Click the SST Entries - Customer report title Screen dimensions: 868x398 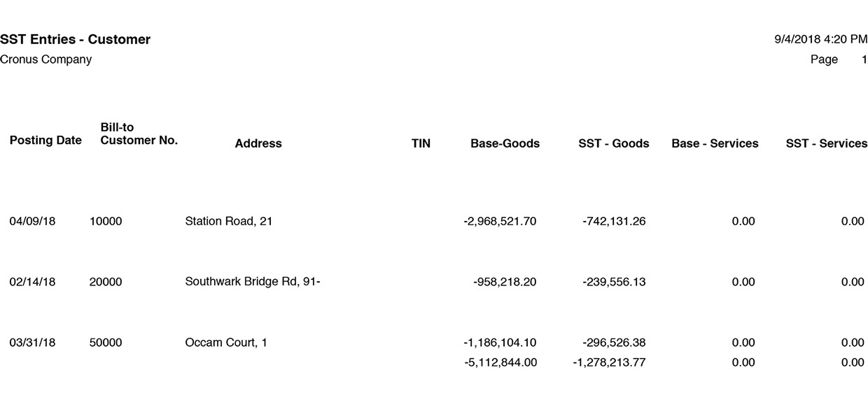click(75, 40)
